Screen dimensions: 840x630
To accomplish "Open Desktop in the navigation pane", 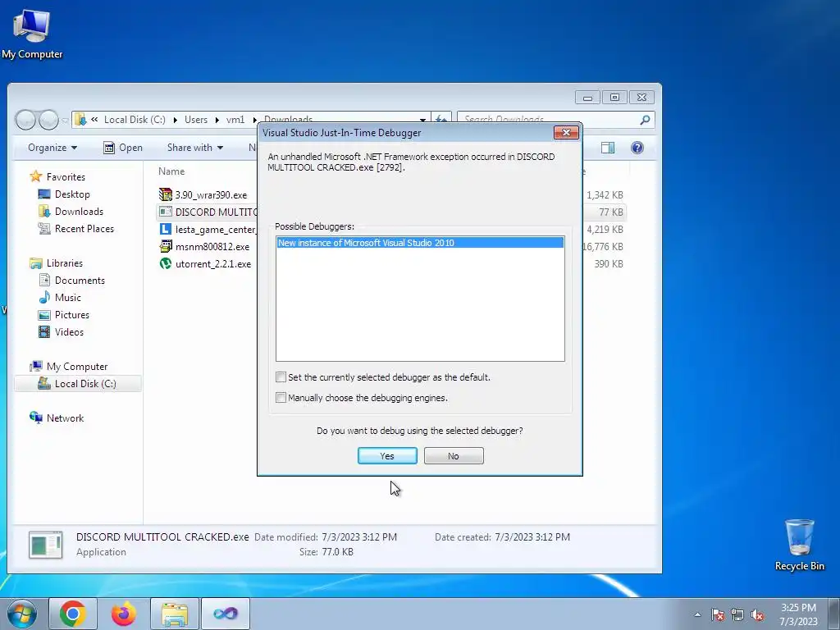I will (x=64, y=194).
